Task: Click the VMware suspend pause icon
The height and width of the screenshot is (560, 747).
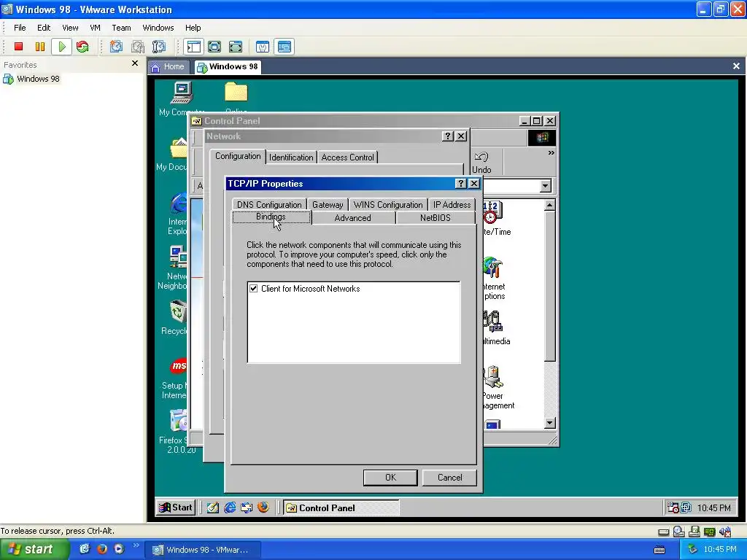Action: 40,47
